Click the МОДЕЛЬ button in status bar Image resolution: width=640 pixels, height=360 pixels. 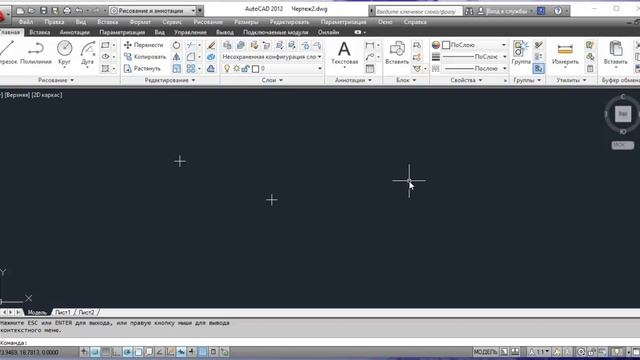[485, 352]
